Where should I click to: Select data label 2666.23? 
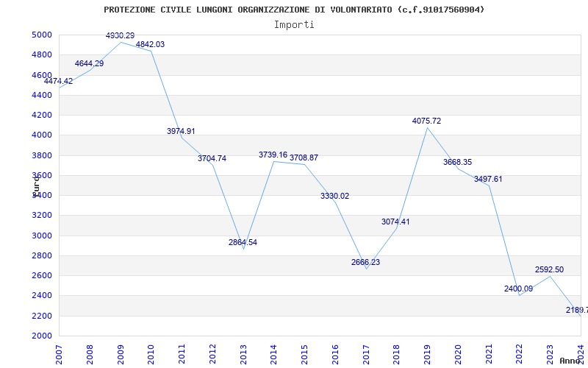(365, 262)
